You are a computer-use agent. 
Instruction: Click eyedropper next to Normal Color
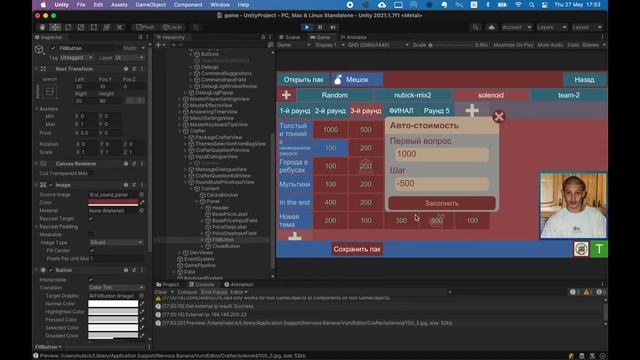(142, 304)
